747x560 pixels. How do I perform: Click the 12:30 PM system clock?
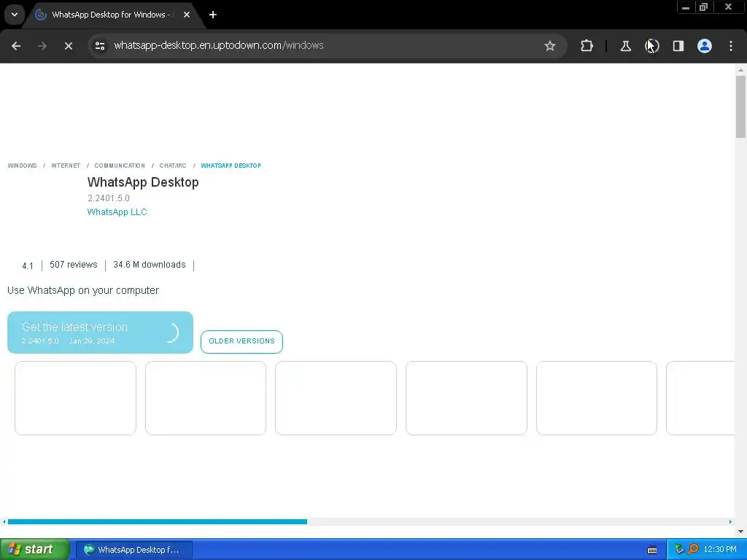720,550
